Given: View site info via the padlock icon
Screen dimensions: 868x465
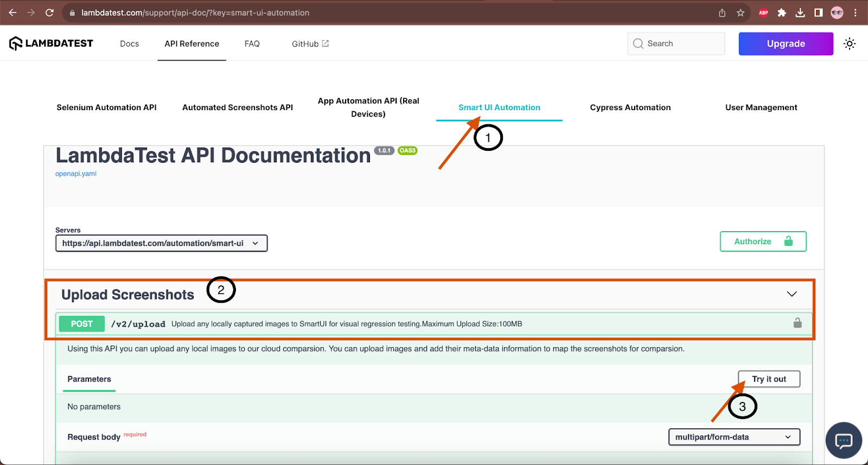Looking at the screenshot, I should 72,12.
